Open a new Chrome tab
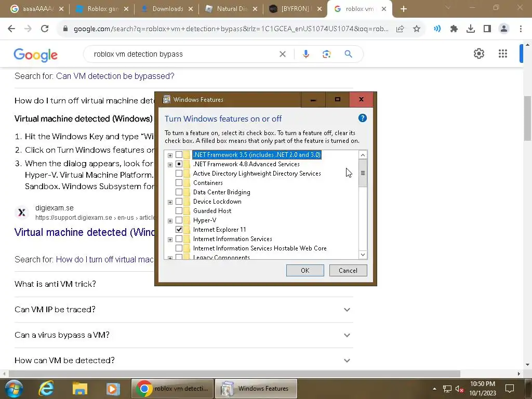Screen dimensions: 532x399 pos(403,9)
